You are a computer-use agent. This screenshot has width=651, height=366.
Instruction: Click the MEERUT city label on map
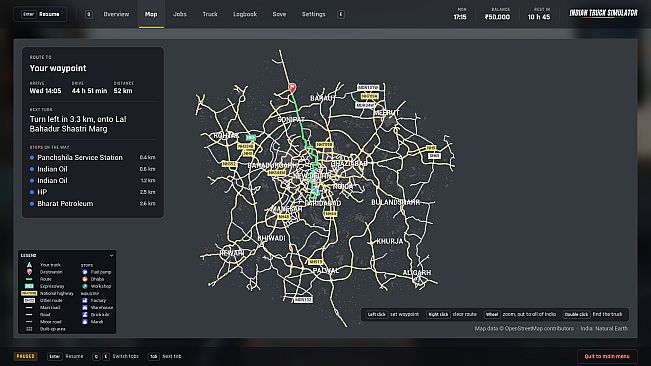pyautogui.click(x=387, y=113)
